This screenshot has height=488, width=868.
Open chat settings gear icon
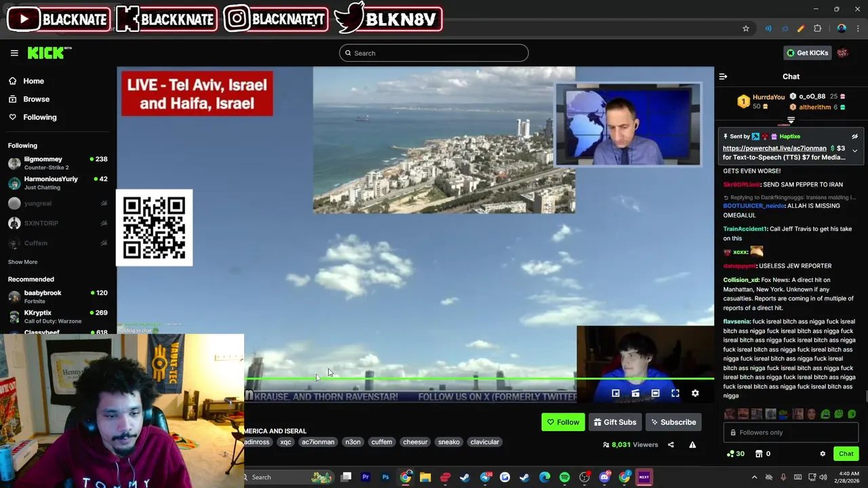(823, 453)
